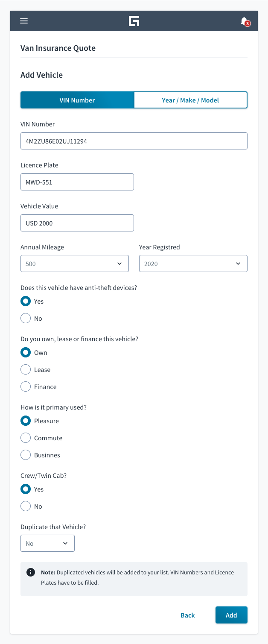The height and width of the screenshot is (644, 268).
Task: Focus the Licence Plate text field
Action: pos(77,182)
